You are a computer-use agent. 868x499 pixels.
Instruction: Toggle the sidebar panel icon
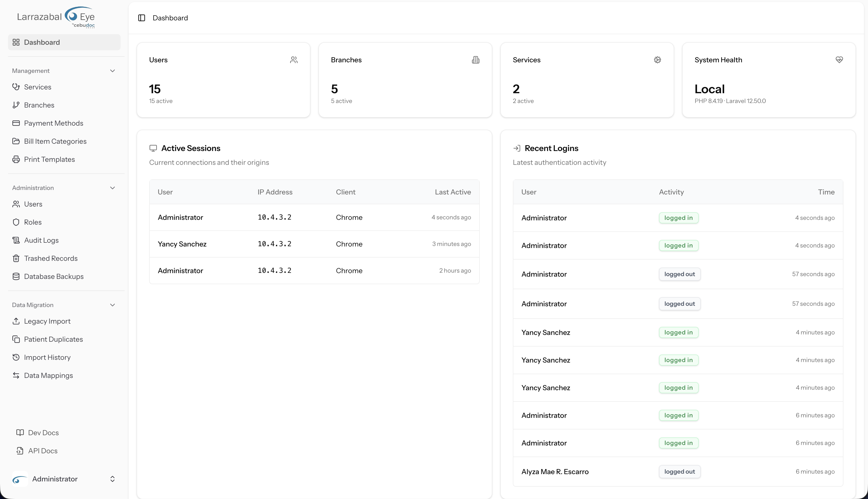[141, 18]
